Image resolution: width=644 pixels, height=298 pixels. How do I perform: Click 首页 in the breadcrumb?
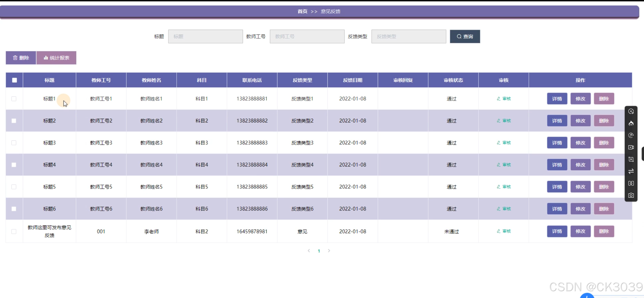[302, 11]
